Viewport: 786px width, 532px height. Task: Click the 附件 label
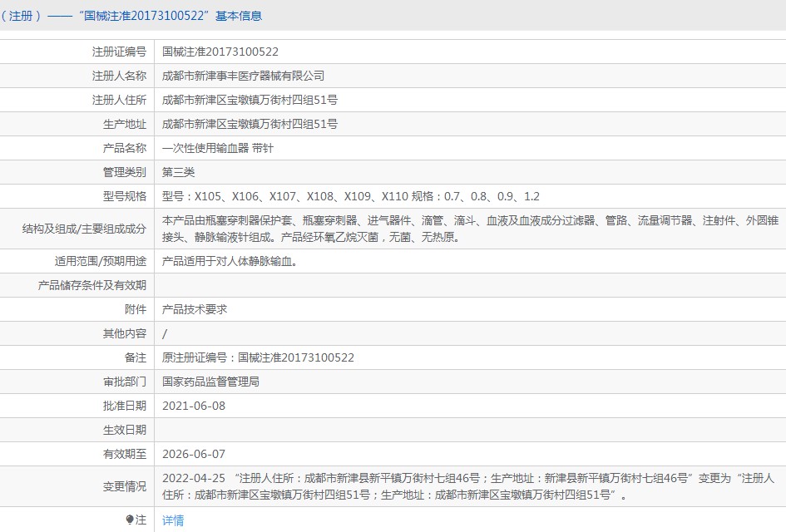[x=136, y=309]
